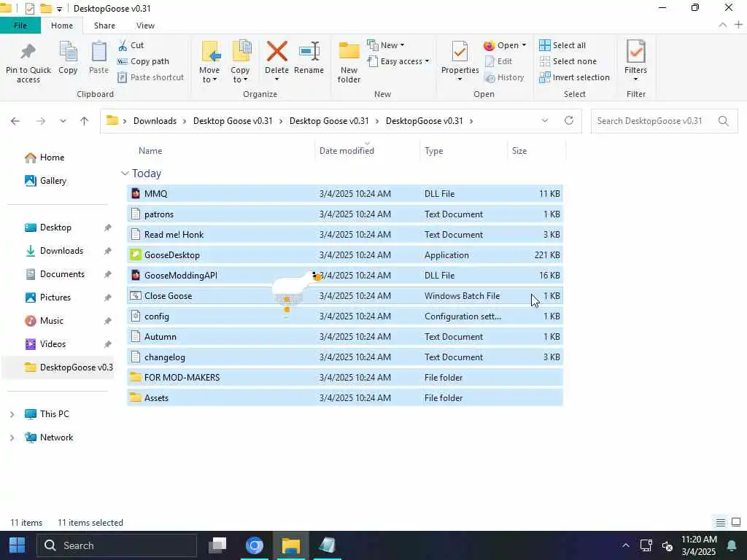747x560 pixels.
Task: Click the search magnifier icon
Action: pyautogui.click(x=723, y=121)
